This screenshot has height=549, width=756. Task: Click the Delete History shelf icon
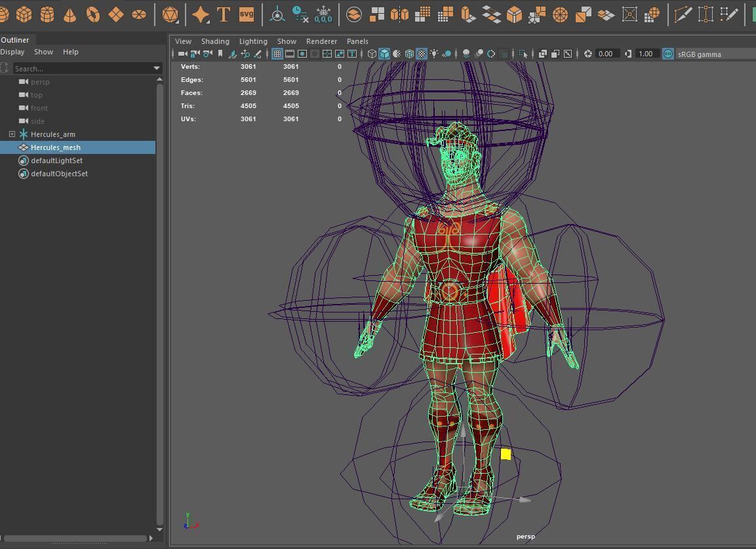tap(300, 15)
